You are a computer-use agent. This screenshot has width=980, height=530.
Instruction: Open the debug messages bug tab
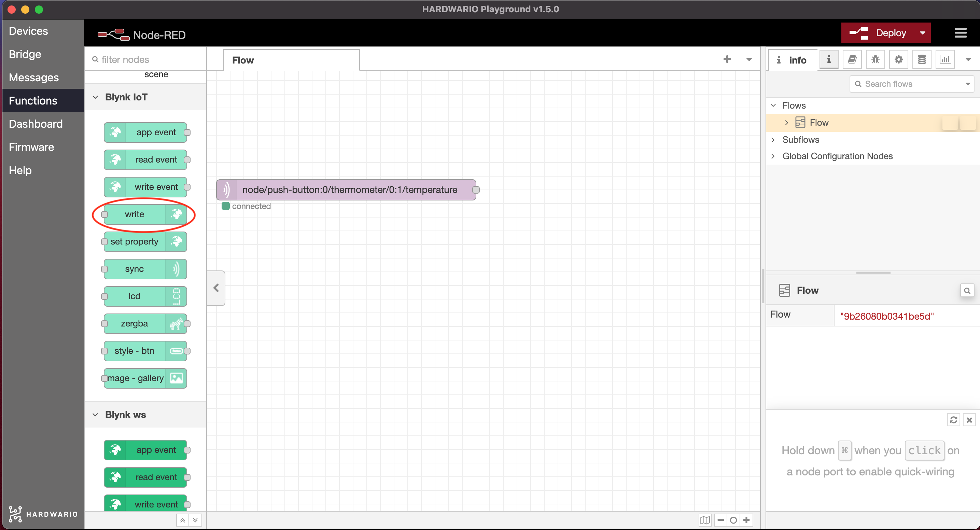pyautogui.click(x=876, y=59)
